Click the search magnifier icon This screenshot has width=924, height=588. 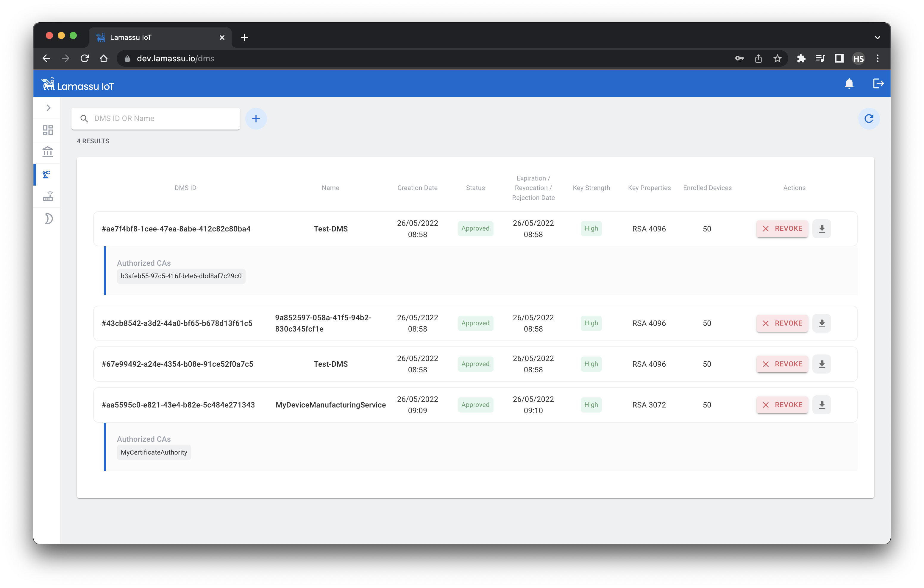84,119
